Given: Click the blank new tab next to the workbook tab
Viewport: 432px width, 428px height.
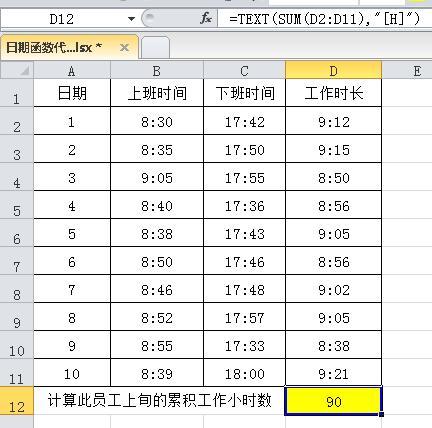Looking at the screenshot, I should click(x=155, y=48).
